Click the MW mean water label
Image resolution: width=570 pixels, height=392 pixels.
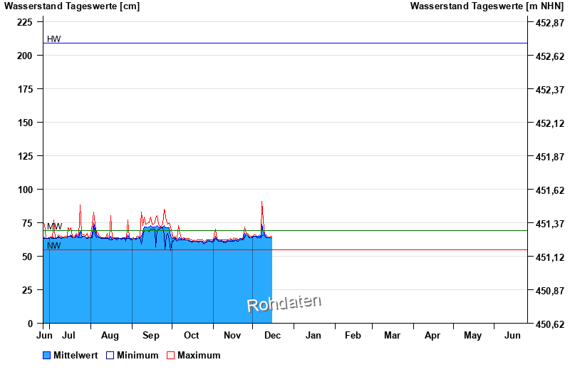55,226
